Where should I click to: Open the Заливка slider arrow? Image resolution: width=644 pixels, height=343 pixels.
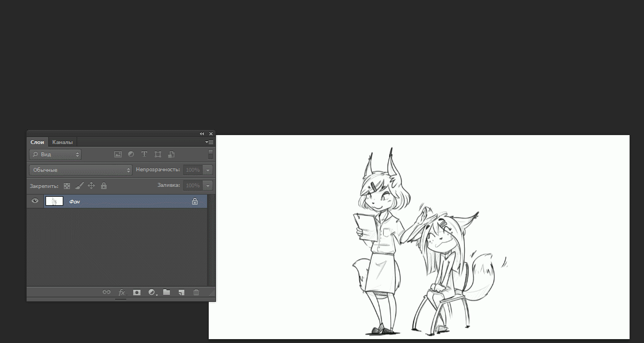pyautogui.click(x=208, y=186)
